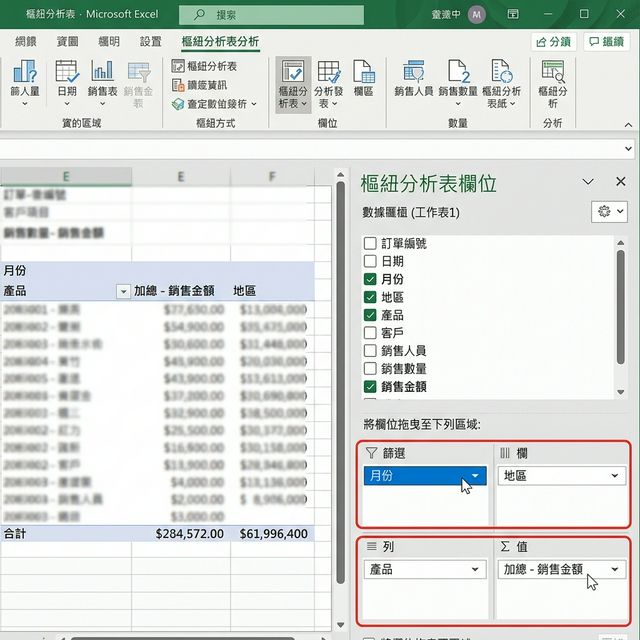Click the 樞紐分析表 small ribbon command
The width and height of the screenshot is (640, 640).
(204, 66)
